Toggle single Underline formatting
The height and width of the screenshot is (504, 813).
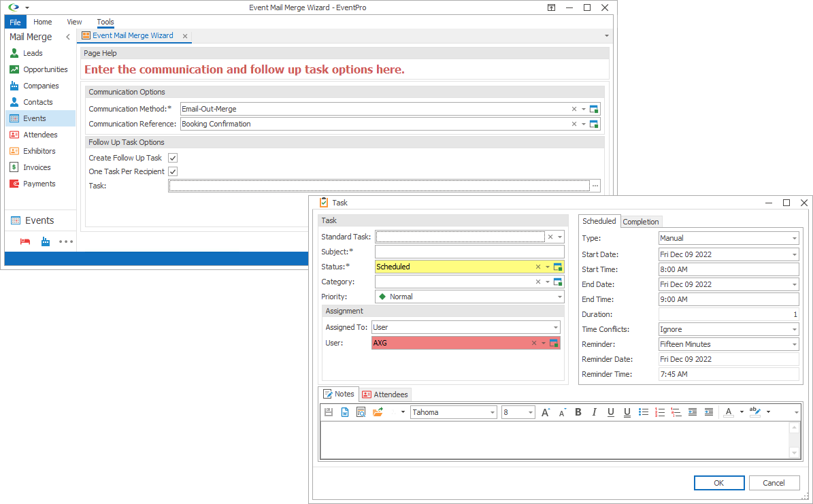pos(611,412)
